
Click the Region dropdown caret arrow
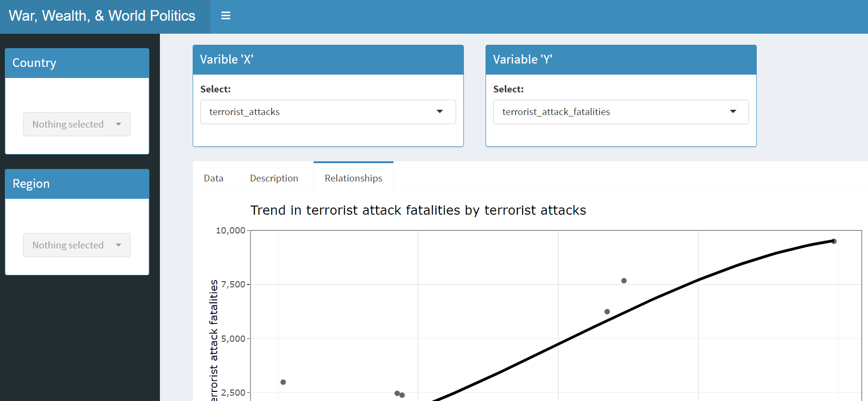118,245
